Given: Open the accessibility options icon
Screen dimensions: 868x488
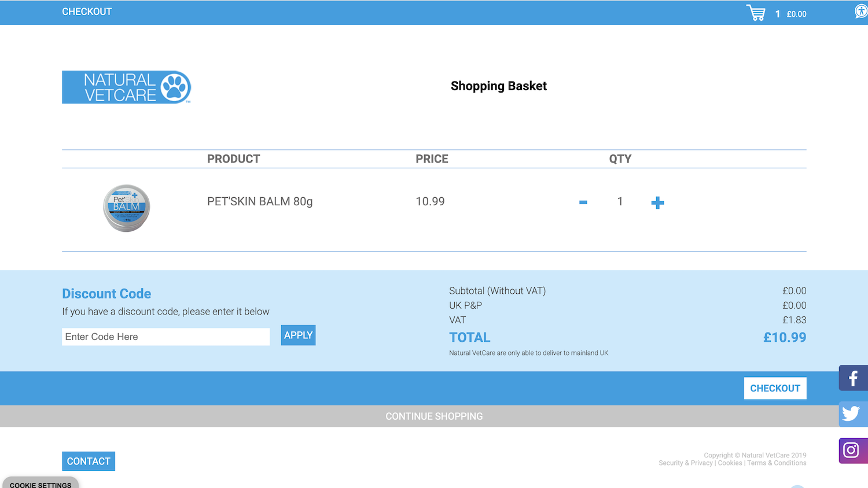Looking at the screenshot, I should pyautogui.click(x=861, y=12).
